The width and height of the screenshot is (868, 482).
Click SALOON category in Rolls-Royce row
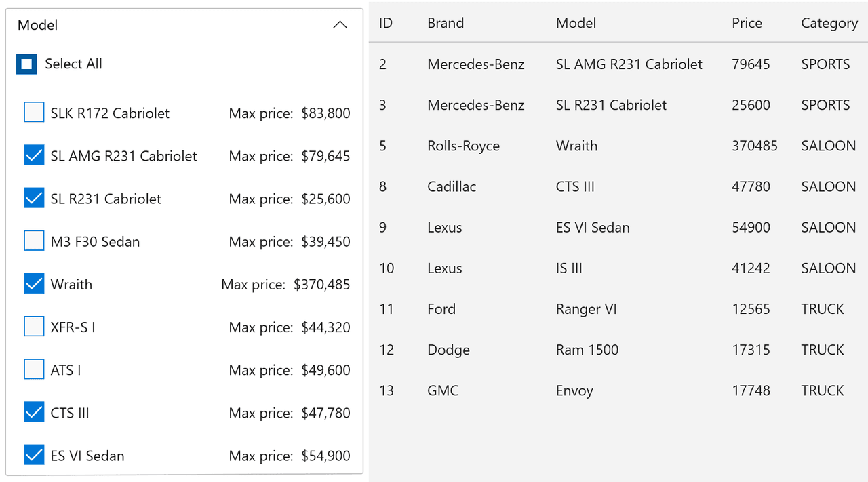coord(829,146)
